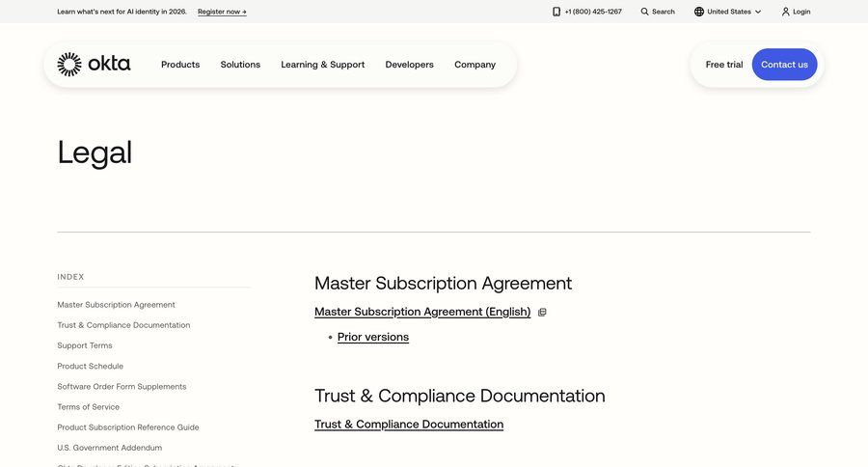Click the Search text in top bar
The width and height of the screenshot is (868, 467).
click(664, 12)
